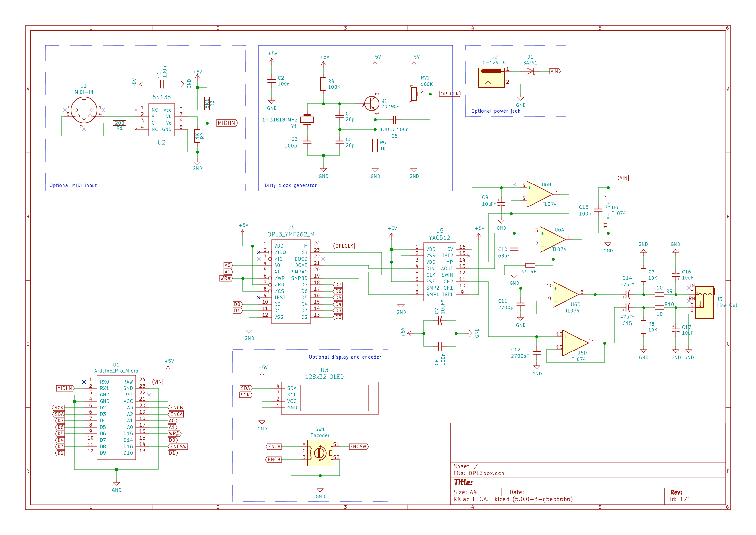The height and width of the screenshot is (535, 756).
Task: Click the 'Optional power jack' caption
Action: (496, 111)
